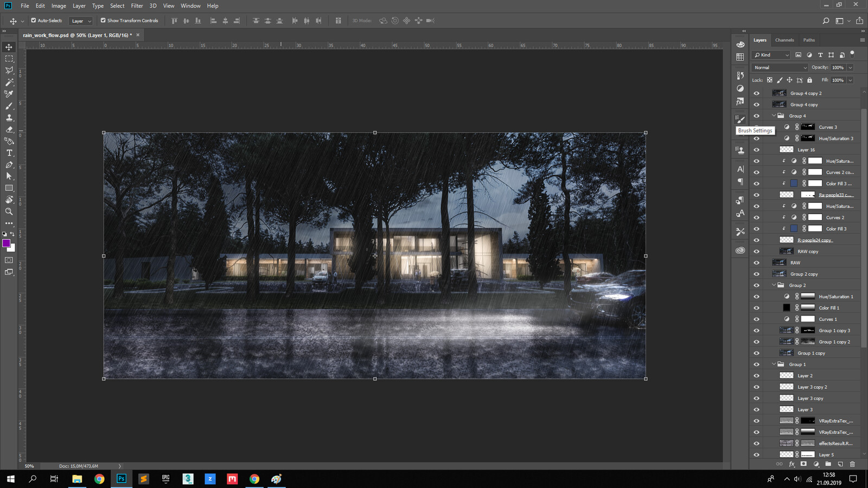This screenshot has height=488, width=868.
Task: Open the Swatches panel icon
Action: tap(741, 57)
